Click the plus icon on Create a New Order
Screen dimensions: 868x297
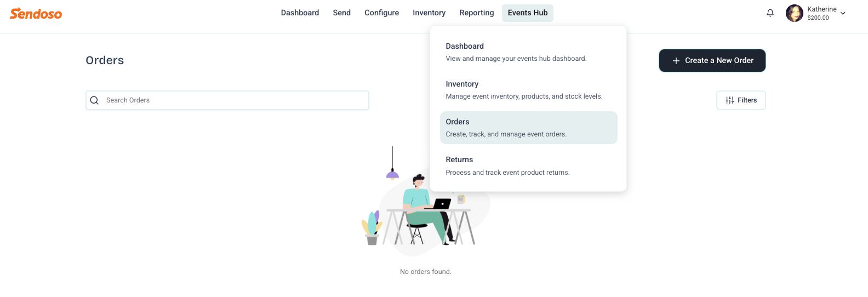tap(676, 61)
